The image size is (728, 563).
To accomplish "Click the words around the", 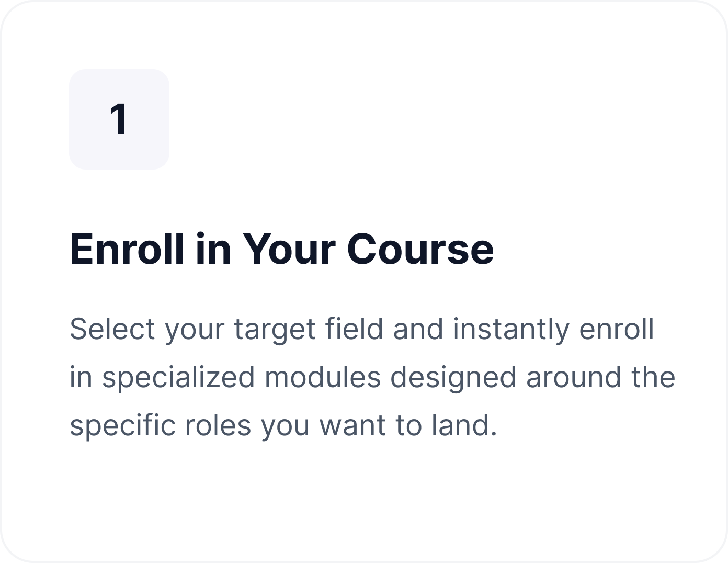I will [x=601, y=378].
